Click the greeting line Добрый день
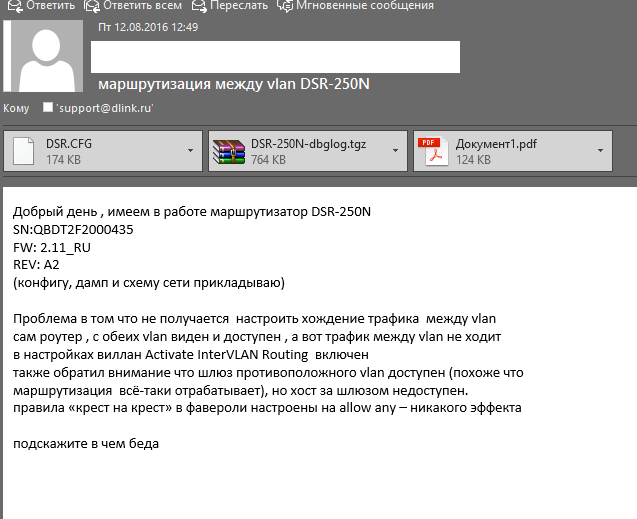Screen dimensions: 637x519 192,212
